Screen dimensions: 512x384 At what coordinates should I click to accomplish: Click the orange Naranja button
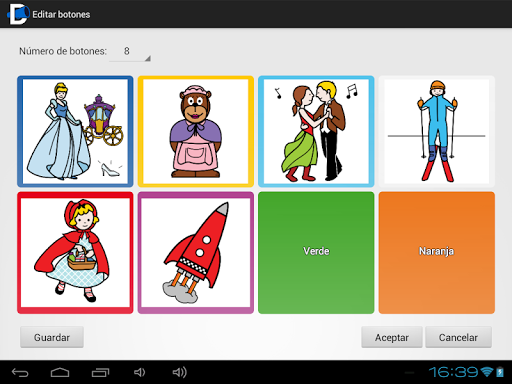[x=437, y=253]
